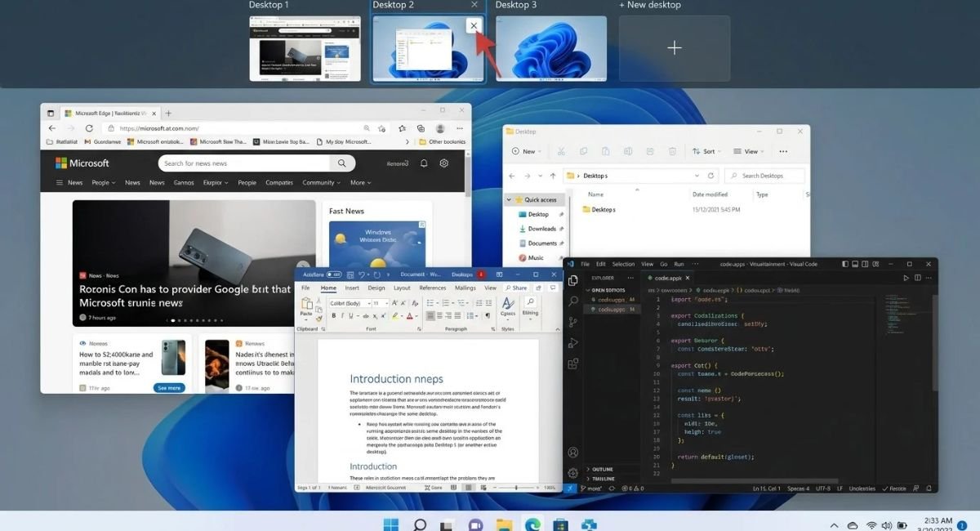Expand TIMELINE section in VS Code

point(603,479)
